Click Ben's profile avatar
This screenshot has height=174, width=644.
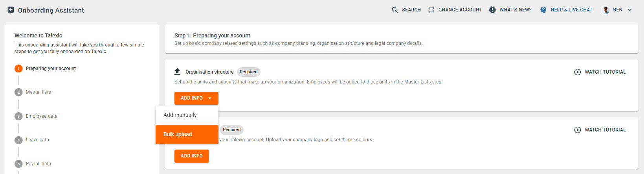click(605, 10)
